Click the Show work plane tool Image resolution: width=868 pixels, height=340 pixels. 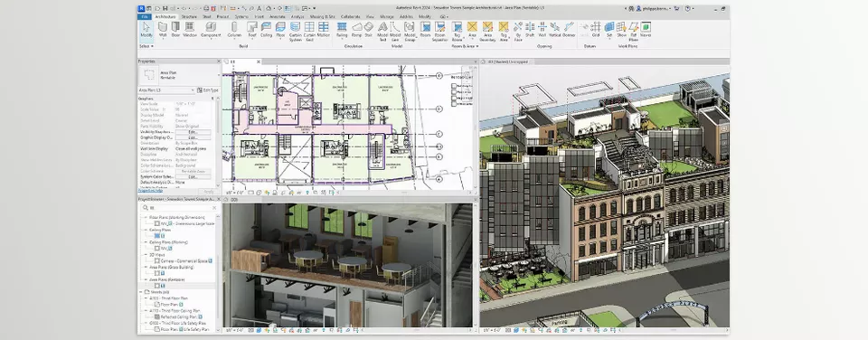point(622,30)
